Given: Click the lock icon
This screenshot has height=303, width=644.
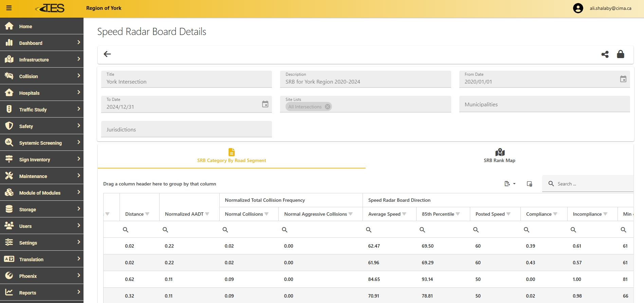Looking at the screenshot, I should (621, 54).
